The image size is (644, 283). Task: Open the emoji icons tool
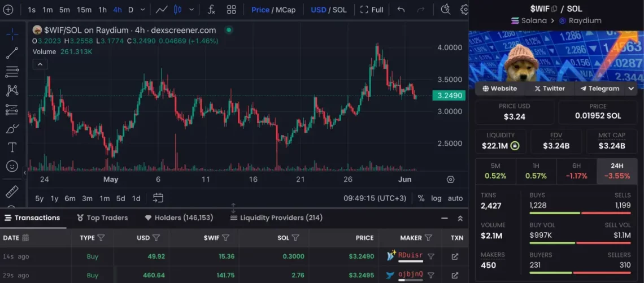12,166
